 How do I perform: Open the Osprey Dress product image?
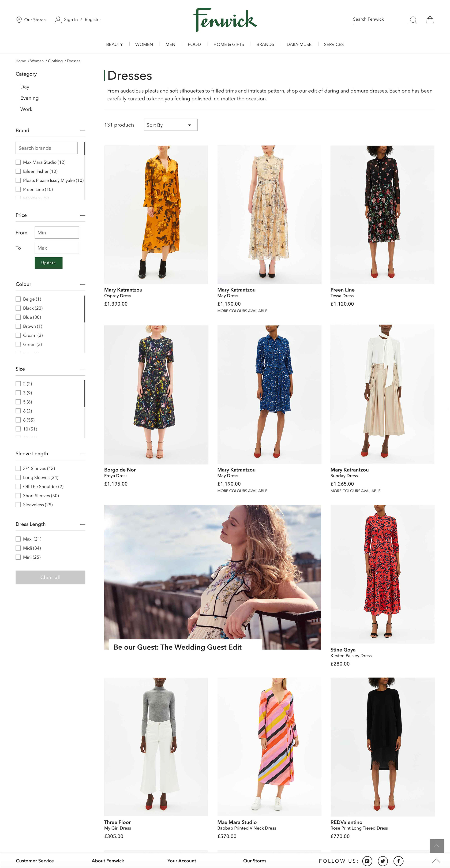pos(156,215)
